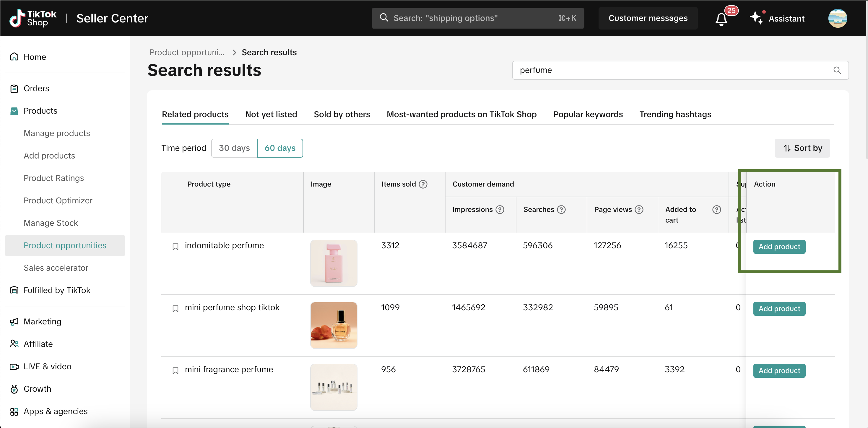Viewport: 868px width, 428px height.
Task: Click the Product opportunities breadcrumb link
Action: coord(187,52)
